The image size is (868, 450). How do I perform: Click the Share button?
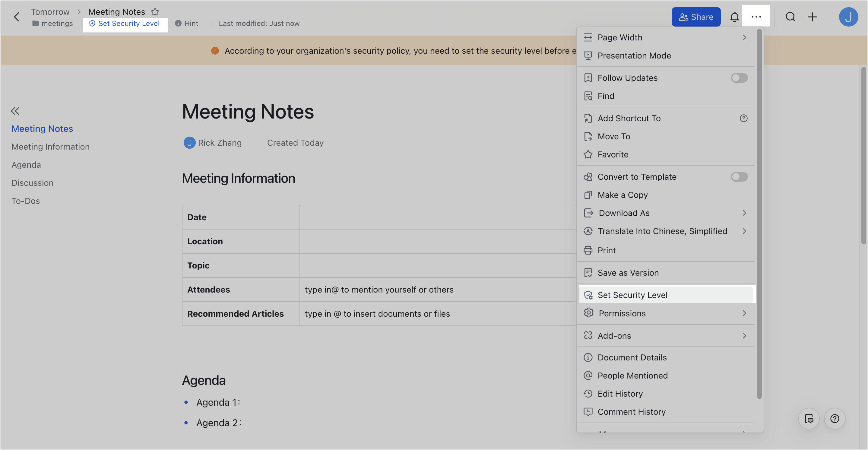[x=696, y=17]
